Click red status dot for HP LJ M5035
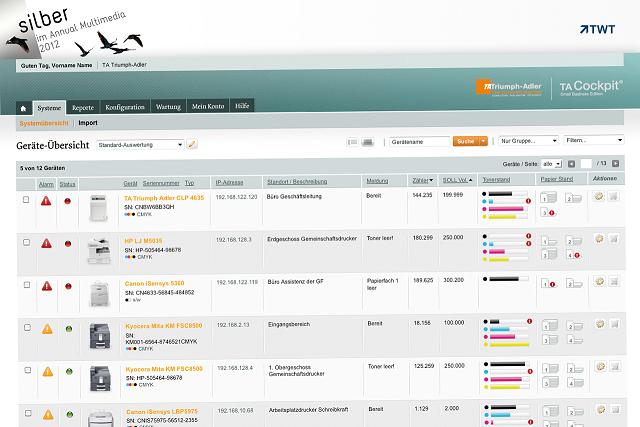 [68, 244]
